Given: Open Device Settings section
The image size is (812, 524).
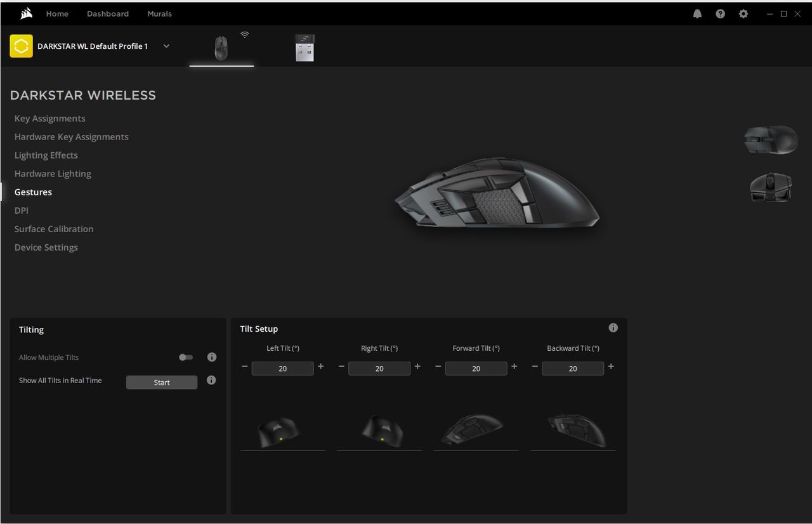Looking at the screenshot, I should coord(46,247).
